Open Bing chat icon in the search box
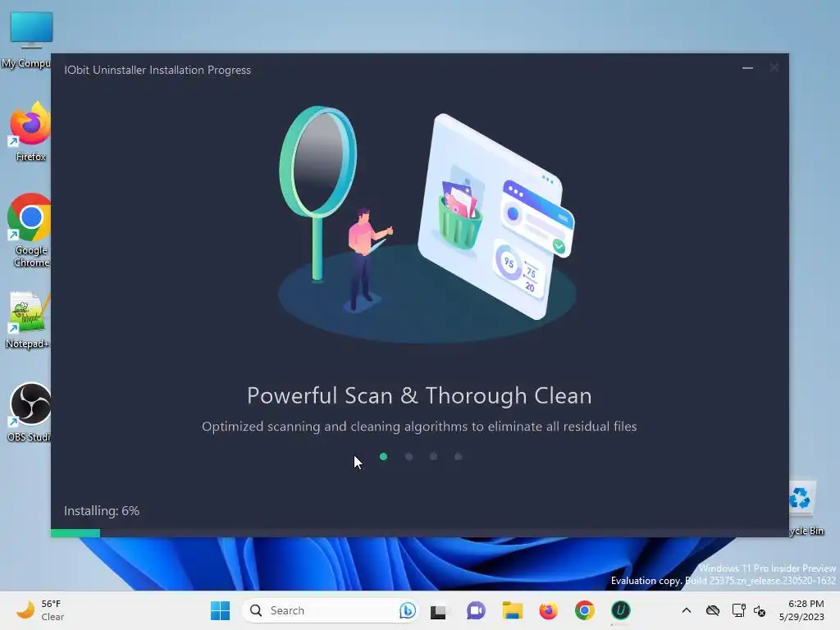Screen dimensions: 840x630 pyautogui.click(x=407, y=610)
